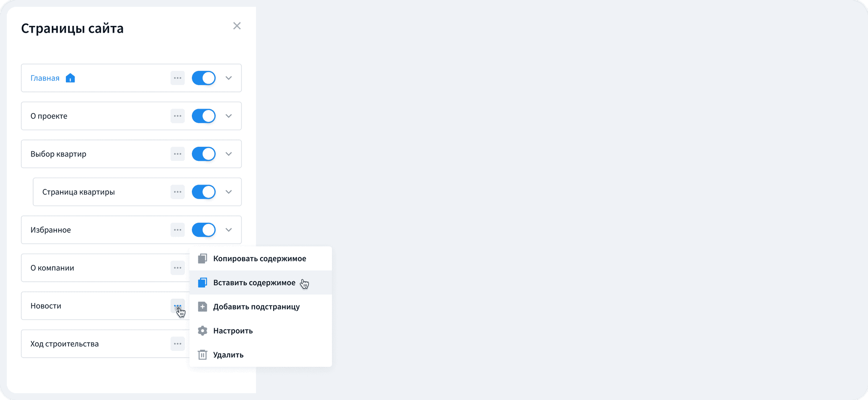Viewport: 868px width, 400px height.
Task: Click the trash icon beside Удалить
Action: [x=203, y=355]
